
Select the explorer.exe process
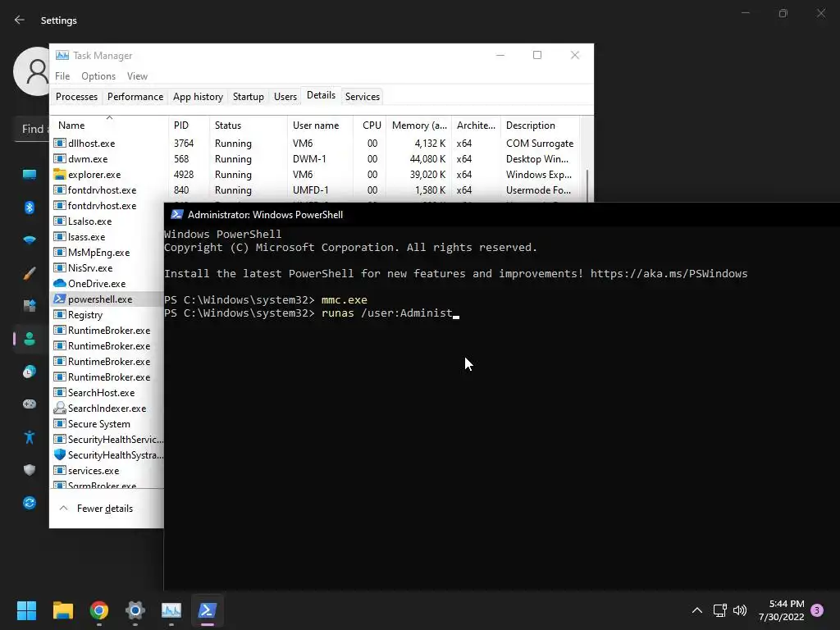[316, 175]
